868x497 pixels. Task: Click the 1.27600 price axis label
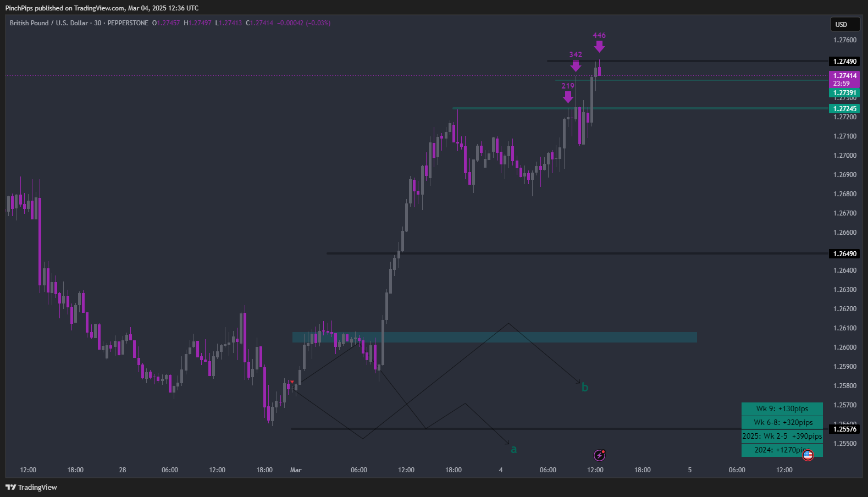(845, 40)
